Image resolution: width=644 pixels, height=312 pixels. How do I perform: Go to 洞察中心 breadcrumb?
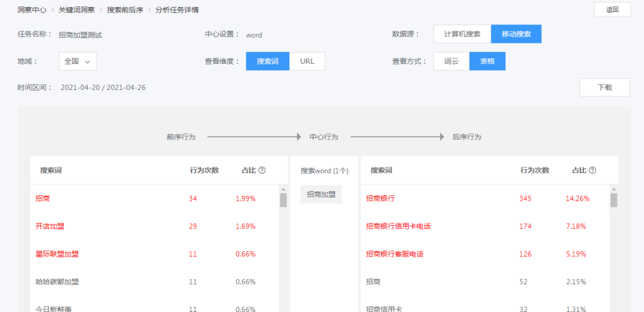click(32, 10)
